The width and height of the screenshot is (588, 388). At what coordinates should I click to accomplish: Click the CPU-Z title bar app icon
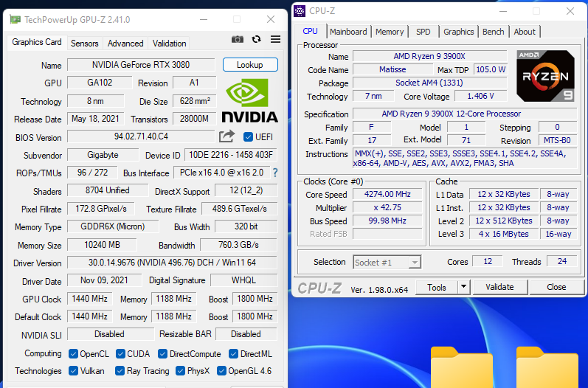[x=300, y=11]
